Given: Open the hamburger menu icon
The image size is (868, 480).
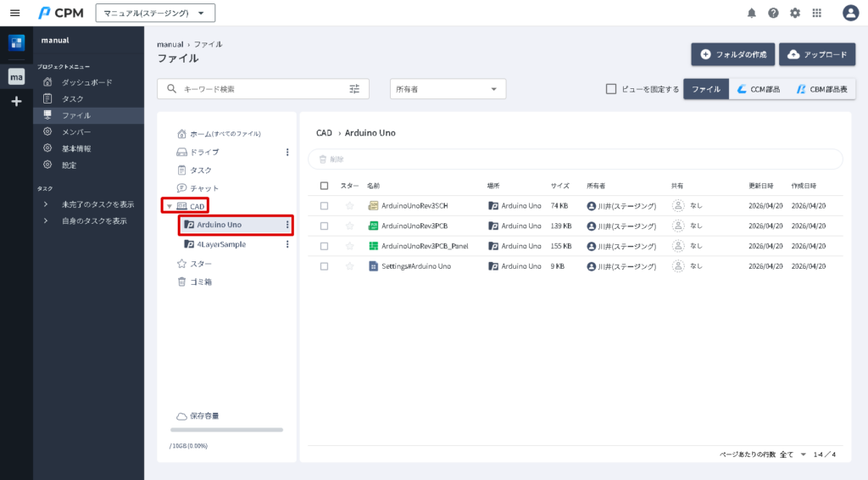Looking at the screenshot, I should 14,13.
